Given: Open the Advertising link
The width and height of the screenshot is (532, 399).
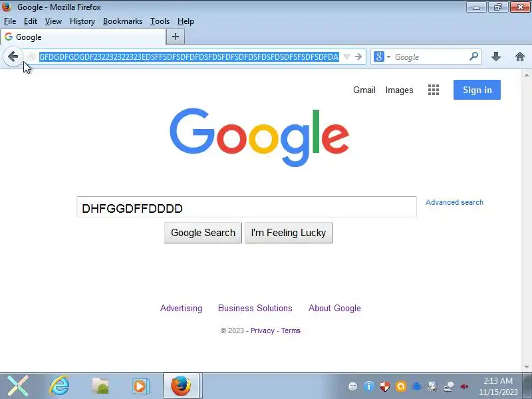Looking at the screenshot, I should tap(181, 308).
